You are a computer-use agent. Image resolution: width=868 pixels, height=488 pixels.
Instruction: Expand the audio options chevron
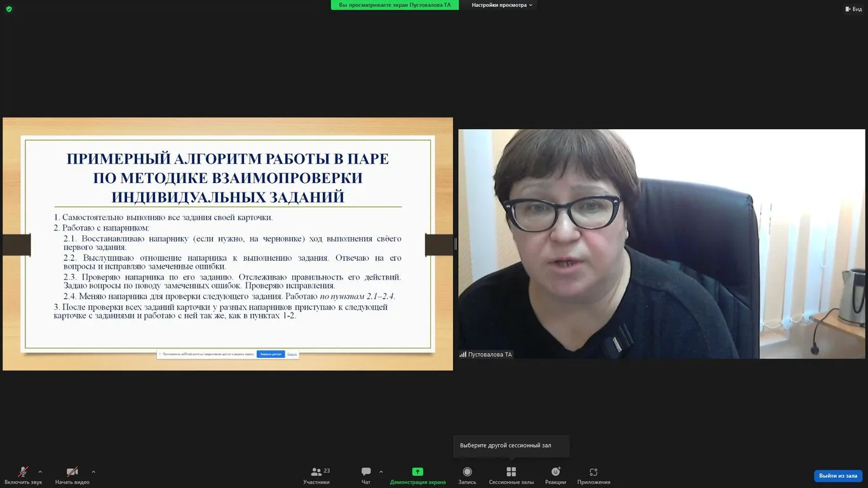39,473
